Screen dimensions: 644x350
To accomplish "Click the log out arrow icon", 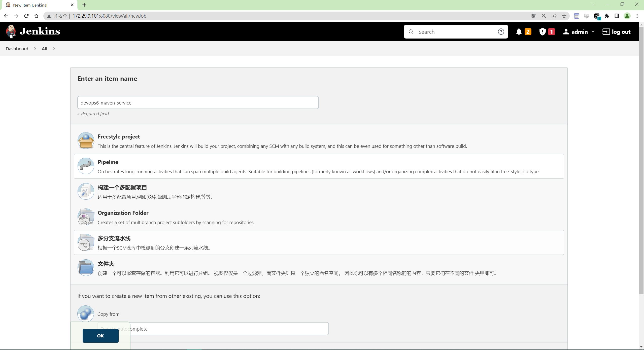I will click(606, 32).
